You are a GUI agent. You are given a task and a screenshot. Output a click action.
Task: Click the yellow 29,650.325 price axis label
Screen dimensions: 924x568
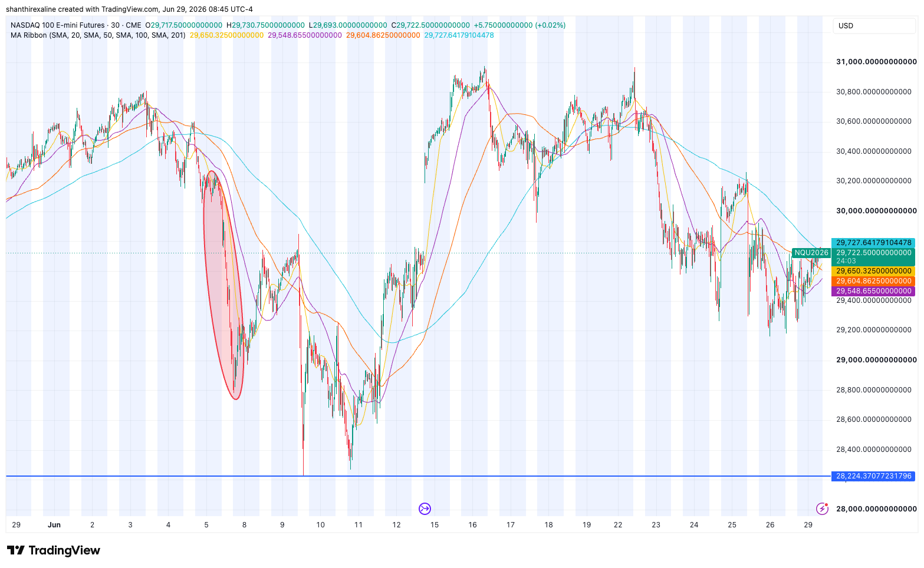click(873, 271)
